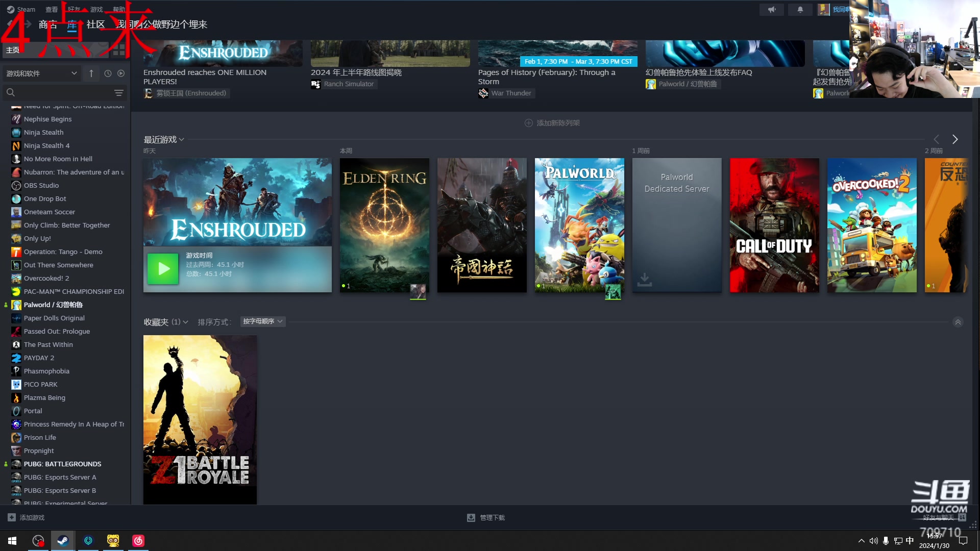Open the Z1 Battle Royale game thumbnail
980x551 pixels.
click(x=200, y=419)
